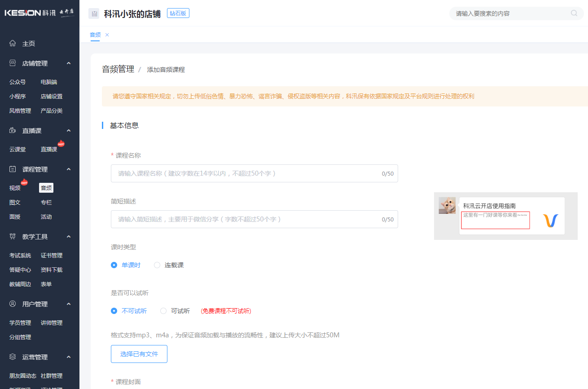Viewport: 588px width, 389px height.
Task: Click the user icon next to 用户管理
Action: (12, 304)
